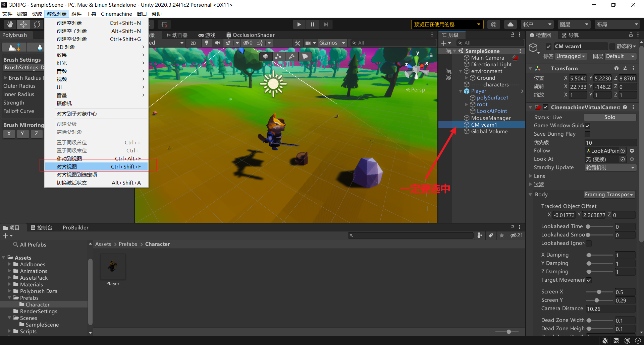Enable the Save During Play checkbox
Viewport: 644px width, 345px height.
[588, 134]
